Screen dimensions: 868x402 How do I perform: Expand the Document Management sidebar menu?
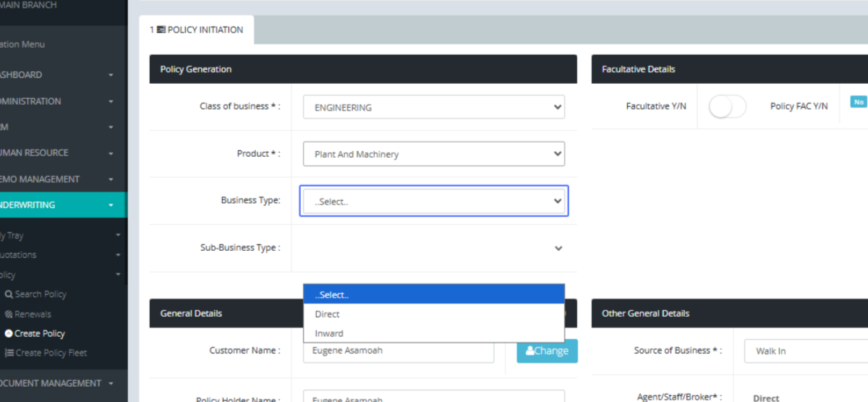click(58, 383)
